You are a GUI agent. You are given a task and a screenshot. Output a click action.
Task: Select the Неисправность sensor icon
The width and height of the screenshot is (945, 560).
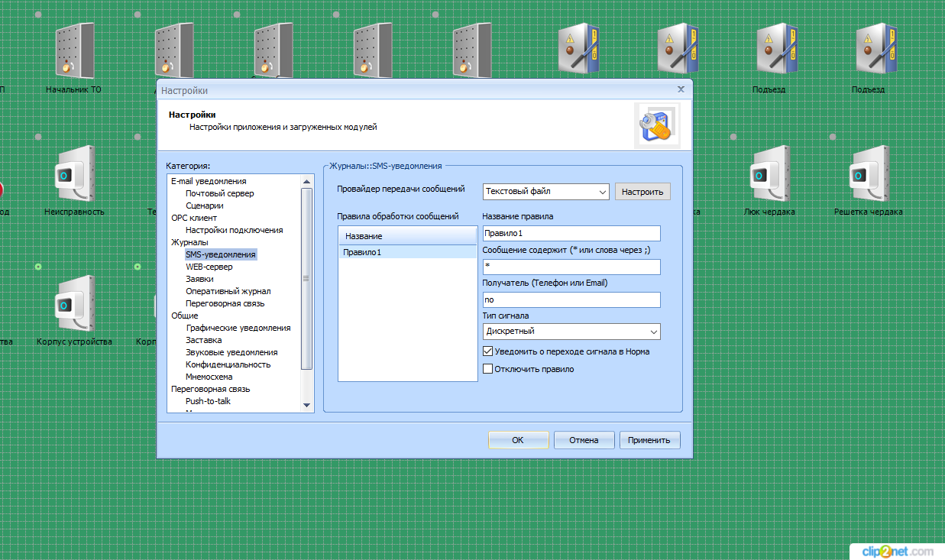point(73,174)
